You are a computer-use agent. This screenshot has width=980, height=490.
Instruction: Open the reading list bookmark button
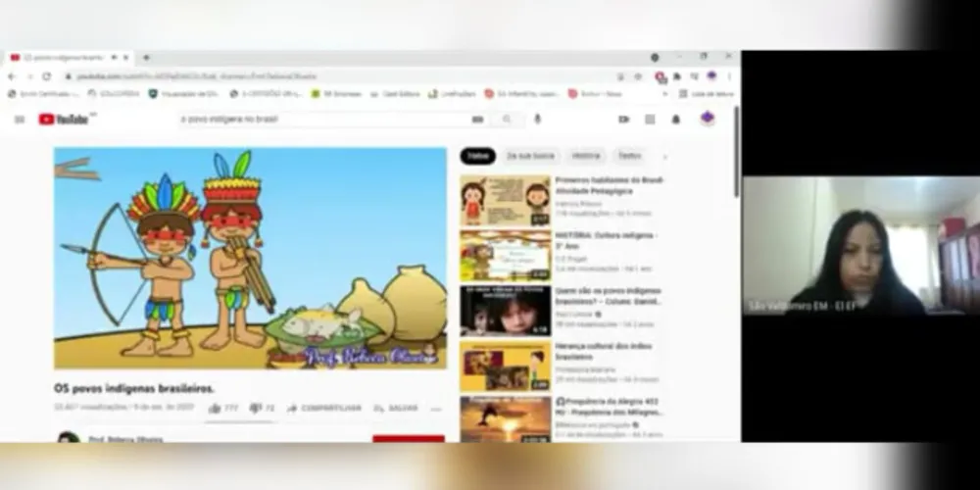(x=707, y=94)
